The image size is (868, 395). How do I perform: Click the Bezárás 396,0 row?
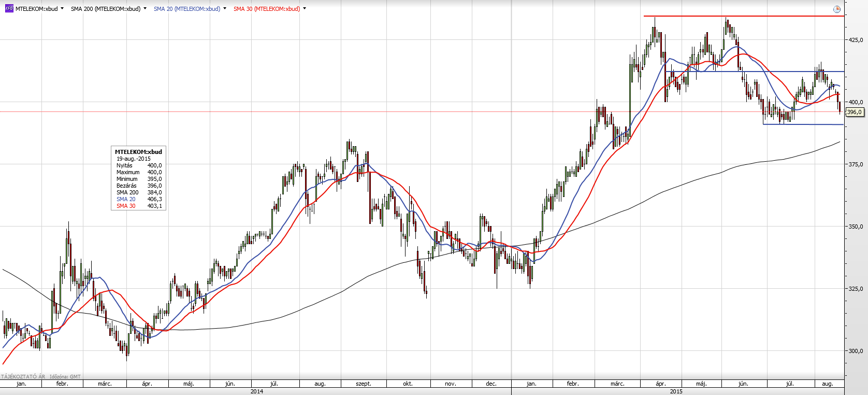coord(139,186)
